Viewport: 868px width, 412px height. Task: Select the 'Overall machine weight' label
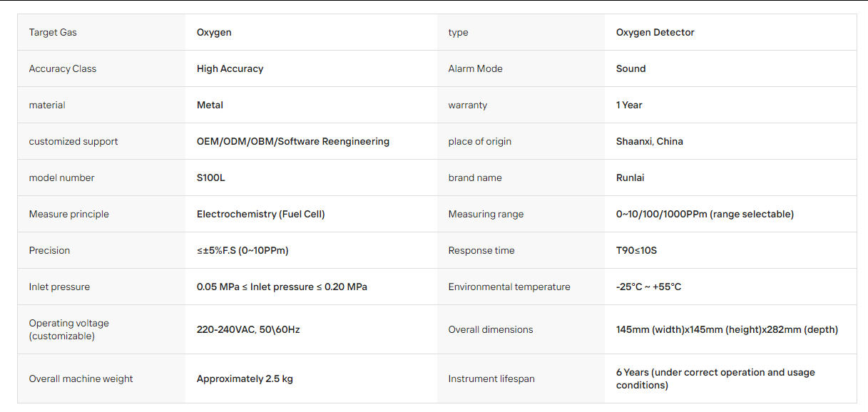(81, 378)
